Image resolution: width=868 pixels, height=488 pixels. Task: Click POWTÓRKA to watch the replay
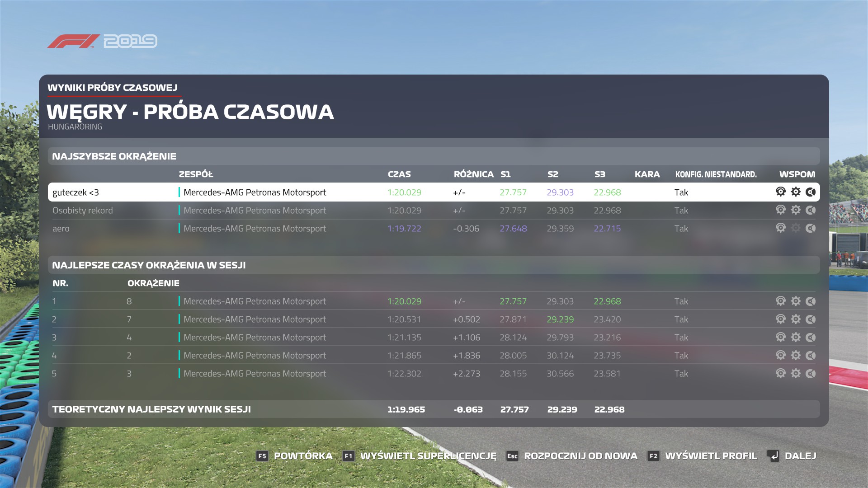tap(294, 455)
